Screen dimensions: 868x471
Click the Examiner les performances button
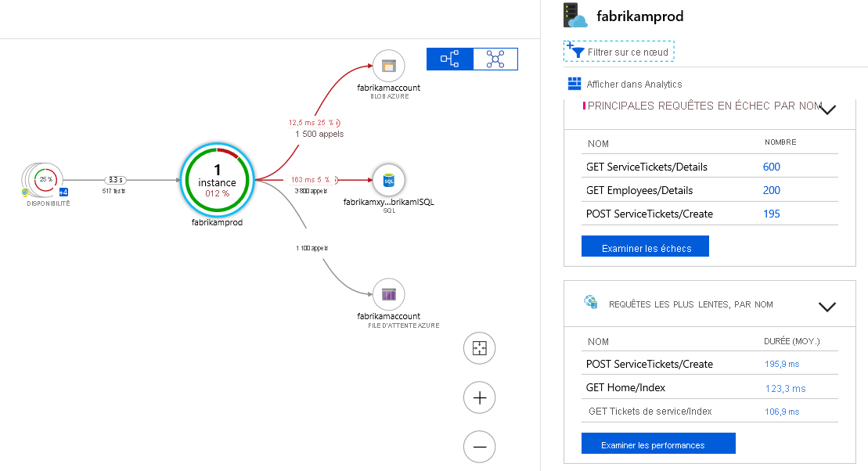pos(658,443)
